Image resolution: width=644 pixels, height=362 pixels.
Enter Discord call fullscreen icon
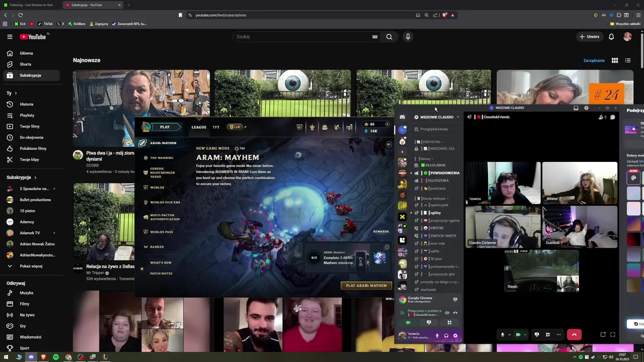tap(613, 334)
